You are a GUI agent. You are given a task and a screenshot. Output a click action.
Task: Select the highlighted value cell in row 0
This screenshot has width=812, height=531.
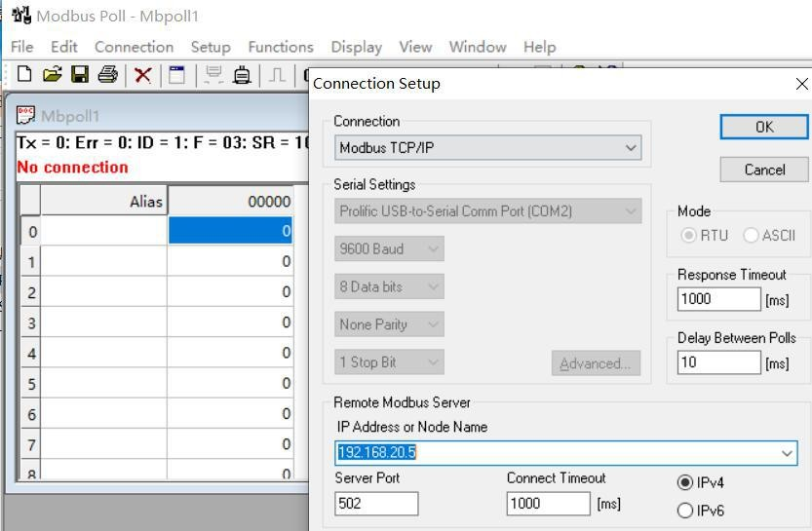coord(230,230)
